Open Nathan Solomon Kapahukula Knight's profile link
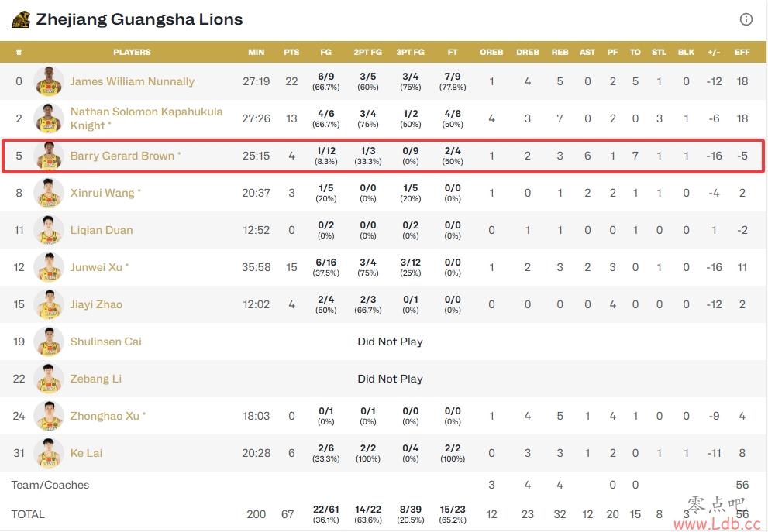Viewport: 768px width, 532px height. 146,118
